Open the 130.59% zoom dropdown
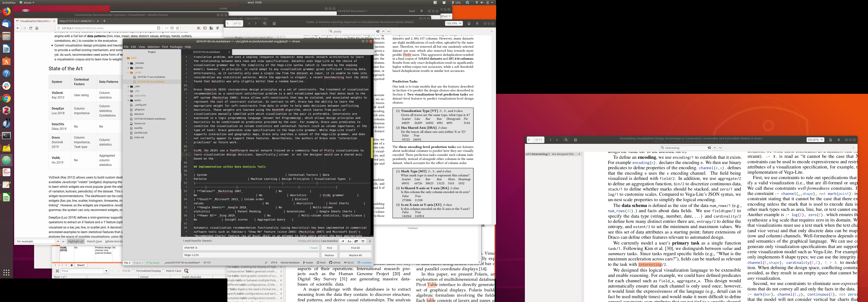Image resolution: width=868 pixels, height=302 pixels. (x=454, y=24)
